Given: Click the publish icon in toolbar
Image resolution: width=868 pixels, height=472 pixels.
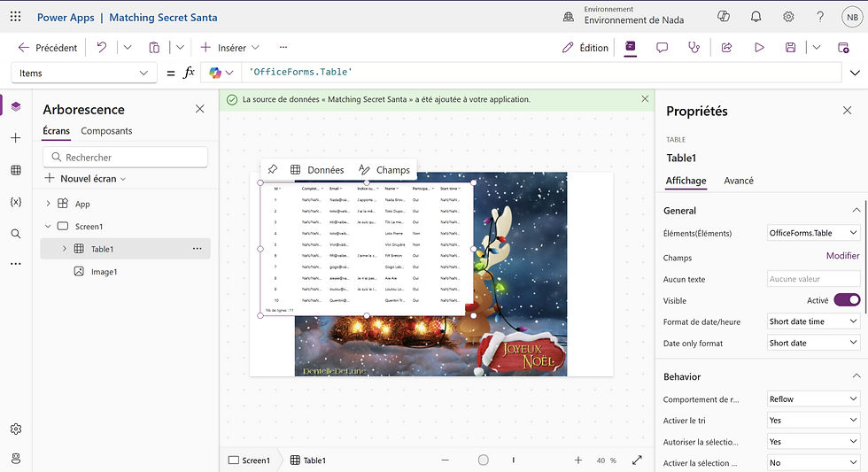Looking at the screenshot, I should pos(843,48).
